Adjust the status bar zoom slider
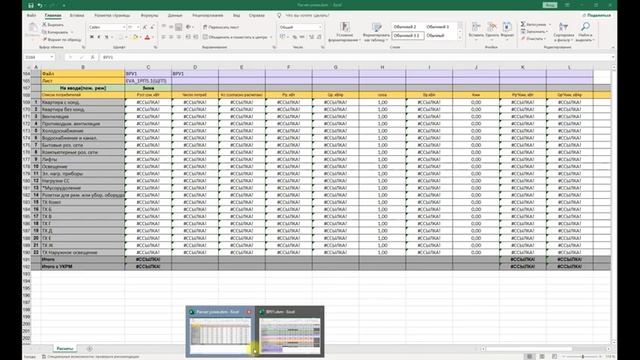Screen dimensions: 640x360 583,357
